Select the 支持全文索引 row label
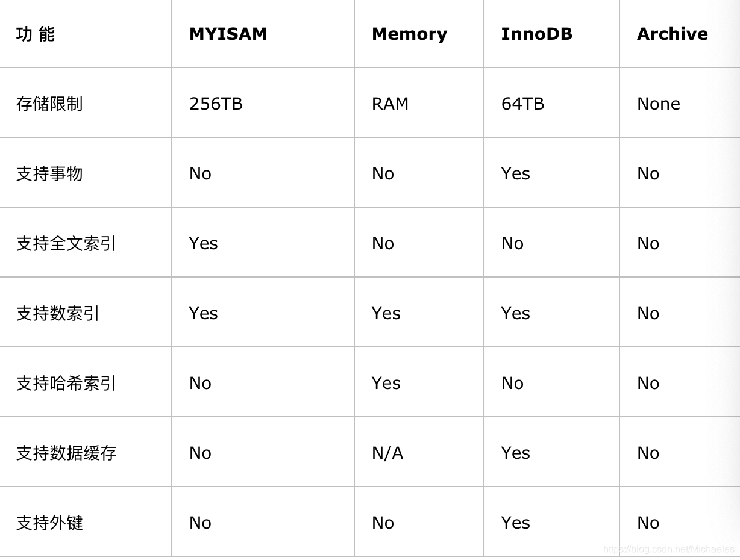Viewport: 740px width, 560px height. [x=66, y=243]
